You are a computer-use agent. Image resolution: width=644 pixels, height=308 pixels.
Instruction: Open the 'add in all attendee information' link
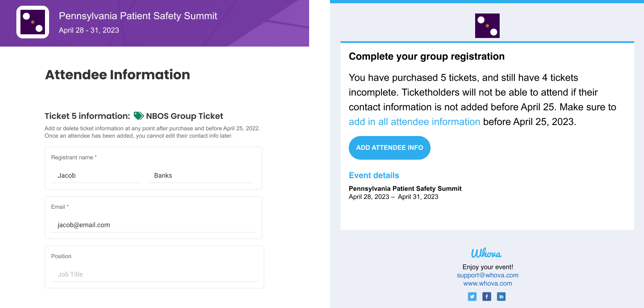(414, 122)
